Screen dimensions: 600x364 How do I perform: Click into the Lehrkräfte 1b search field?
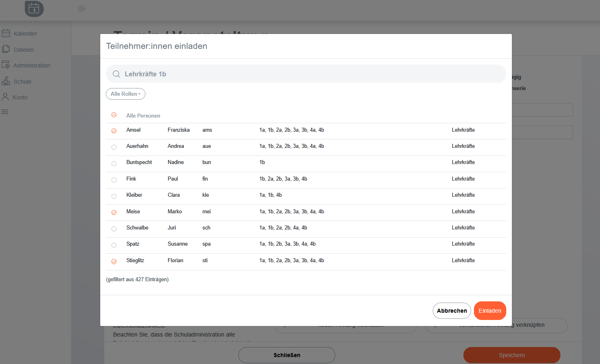pos(307,74)
